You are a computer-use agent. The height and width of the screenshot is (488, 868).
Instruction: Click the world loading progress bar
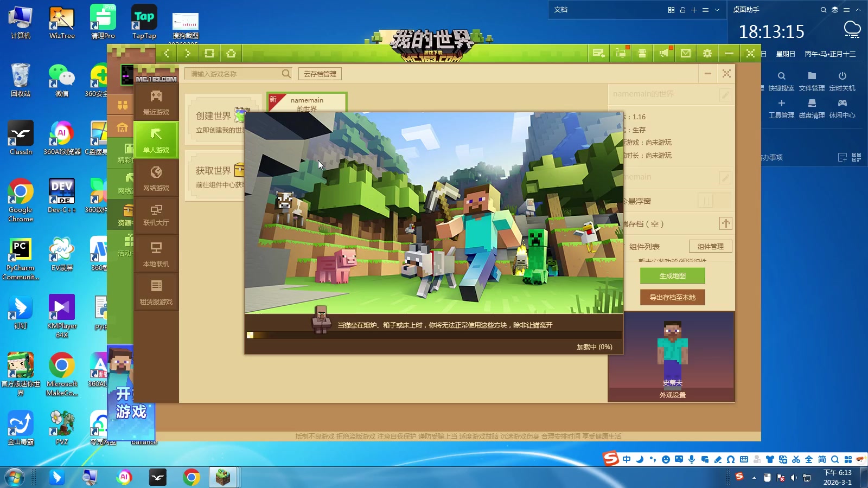(433, 336)
